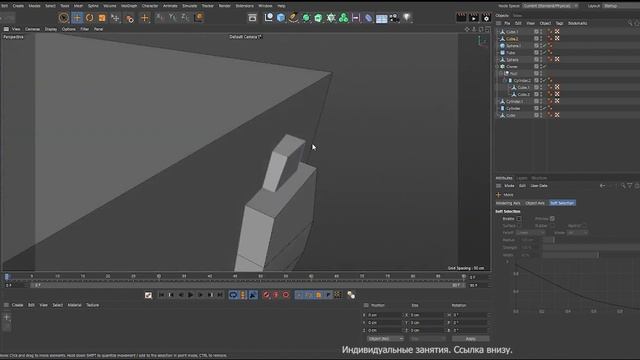Image resolution: width=640 pixels, height=360 pixels.
Task: Open the viewport Display menu
Action: tap(51, 29)
